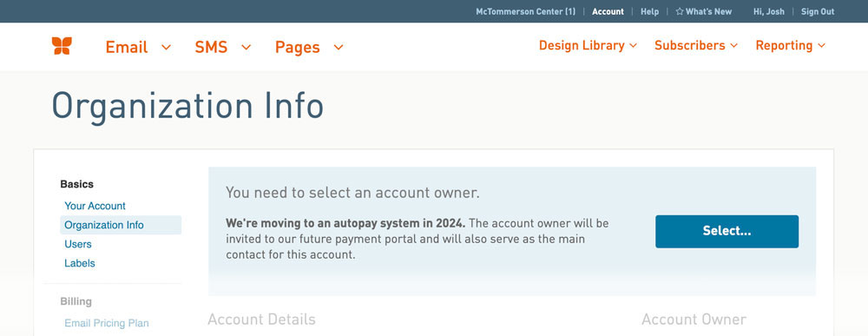Open Users in the sidebar

78,244
